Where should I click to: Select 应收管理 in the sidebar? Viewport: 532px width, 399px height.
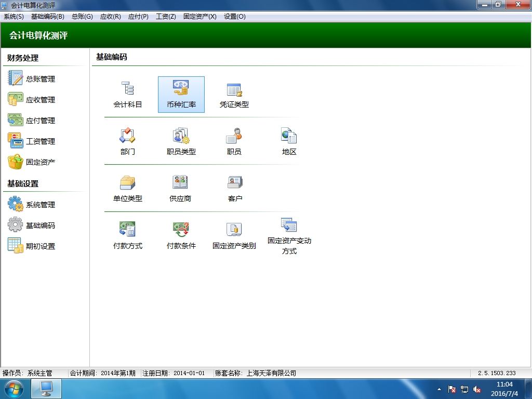32,99
